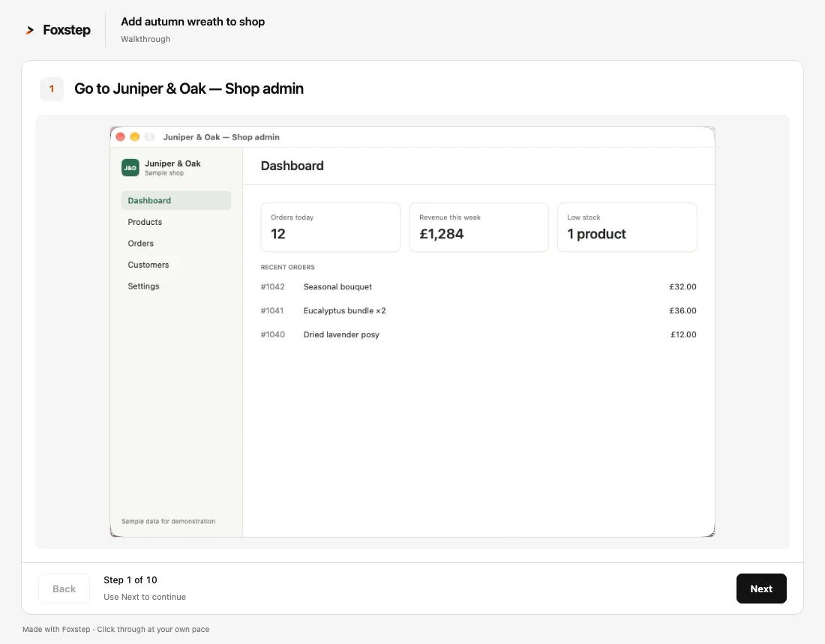The image size is (825, 644).
Task: Click order #1041 Eucalyptus bundle ×2
Action: (x=478, y=310)
